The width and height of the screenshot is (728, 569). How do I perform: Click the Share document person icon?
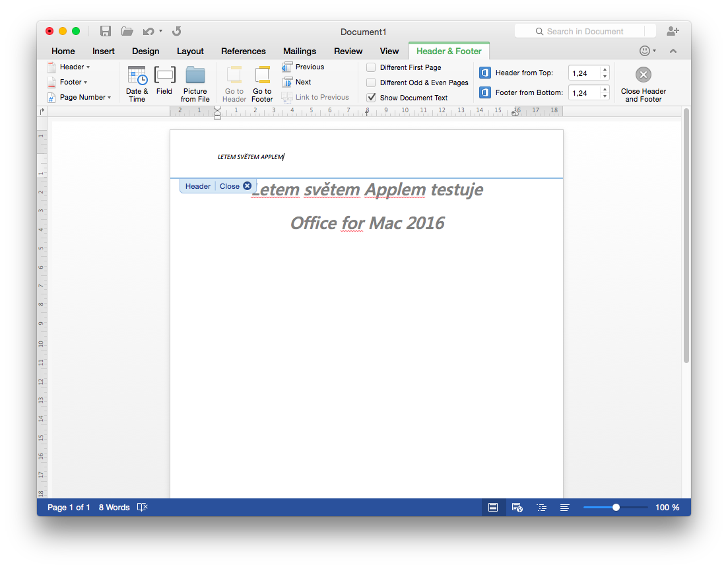tap(673, 31)
